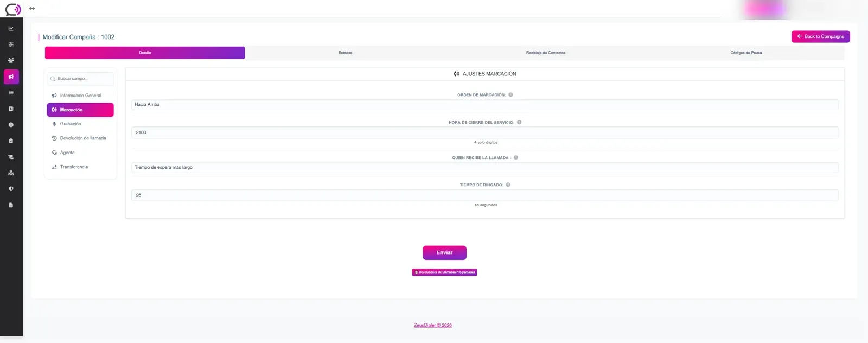Open the Reciclaje de Contactos tab
The image size is (868, 343).
click(546, 53)
